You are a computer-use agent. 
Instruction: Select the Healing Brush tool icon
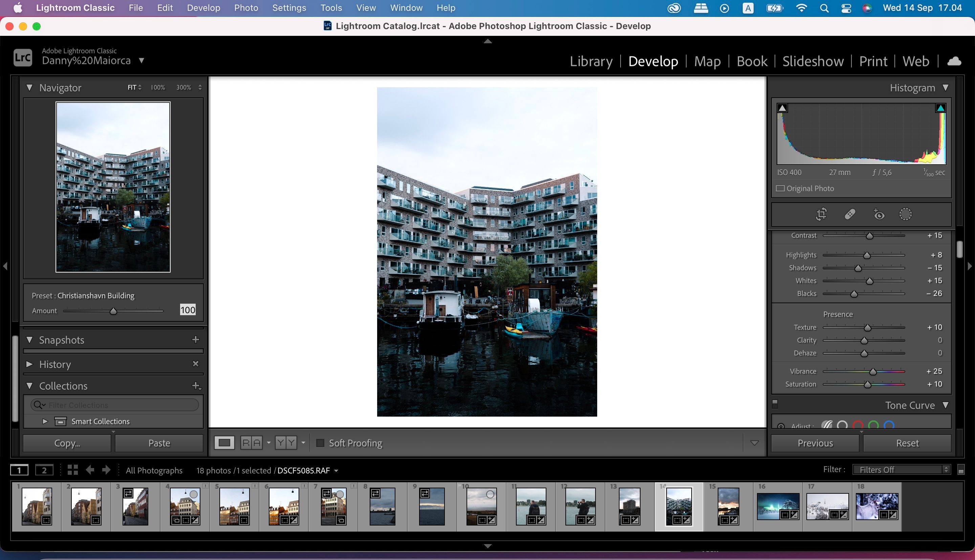click(849, 214)
